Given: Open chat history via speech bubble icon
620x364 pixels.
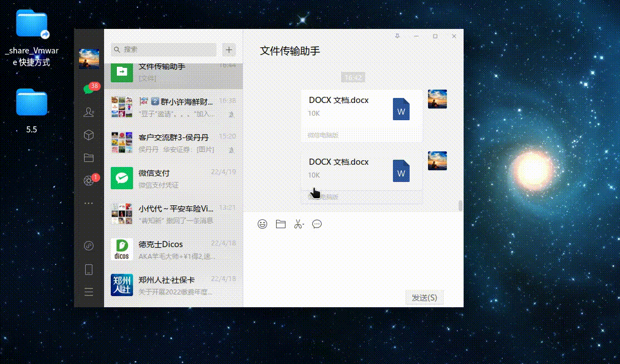Looking at the screenshot, I should pyautogui.click(x=317, y=224).
